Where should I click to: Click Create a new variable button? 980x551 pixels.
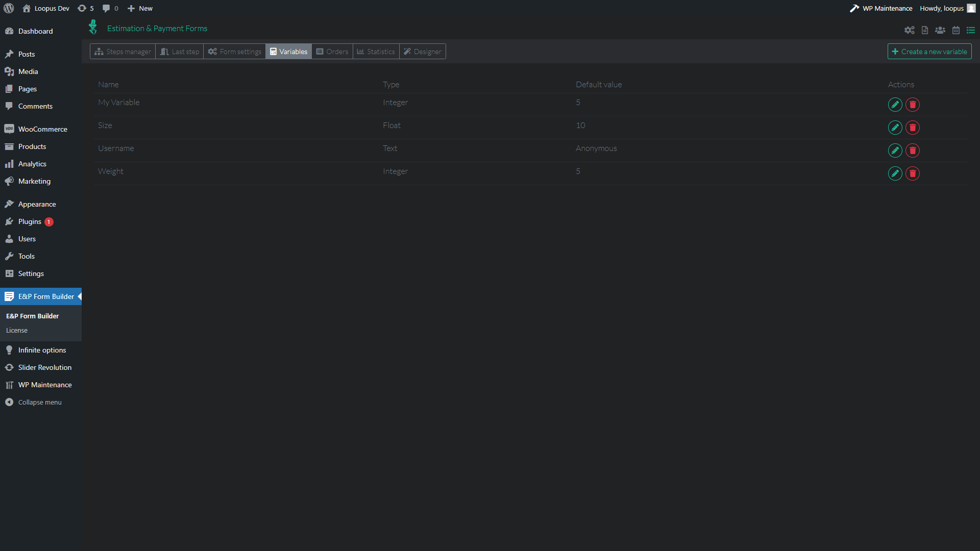point(929,52)
